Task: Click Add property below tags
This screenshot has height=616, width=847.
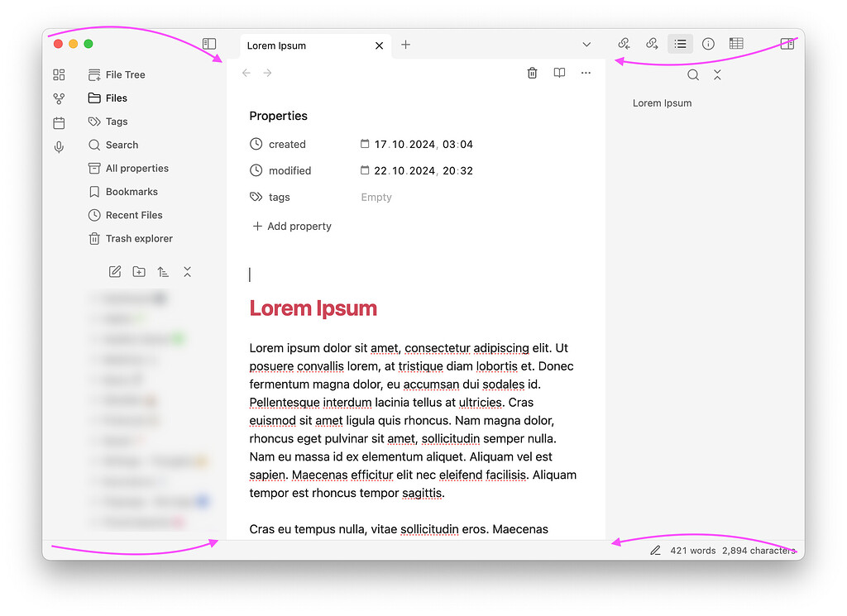Action: tap(291, 226)
